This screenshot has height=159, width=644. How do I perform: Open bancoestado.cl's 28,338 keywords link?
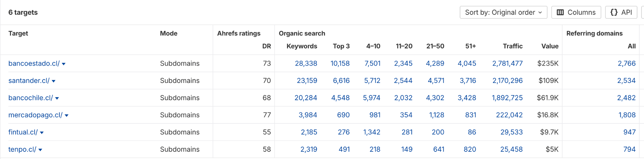click(x=306, y=63)
